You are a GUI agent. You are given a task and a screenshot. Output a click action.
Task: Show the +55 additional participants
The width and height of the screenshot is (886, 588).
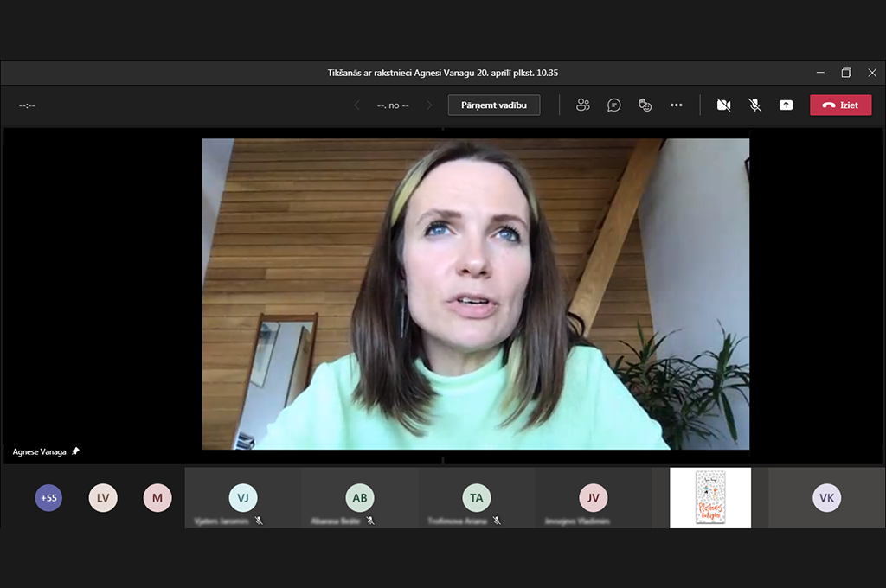pos(48,497)
